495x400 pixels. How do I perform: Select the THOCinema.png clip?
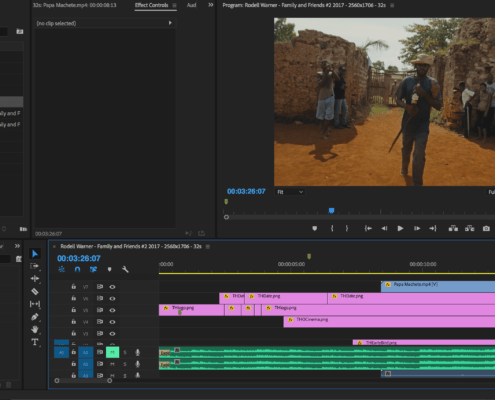point(389,322)
